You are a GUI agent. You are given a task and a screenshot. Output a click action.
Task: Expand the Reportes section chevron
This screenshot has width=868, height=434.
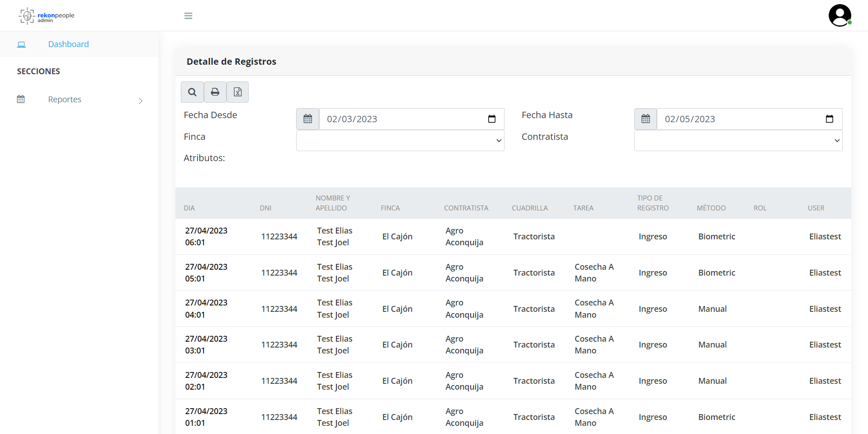[141, 100]
